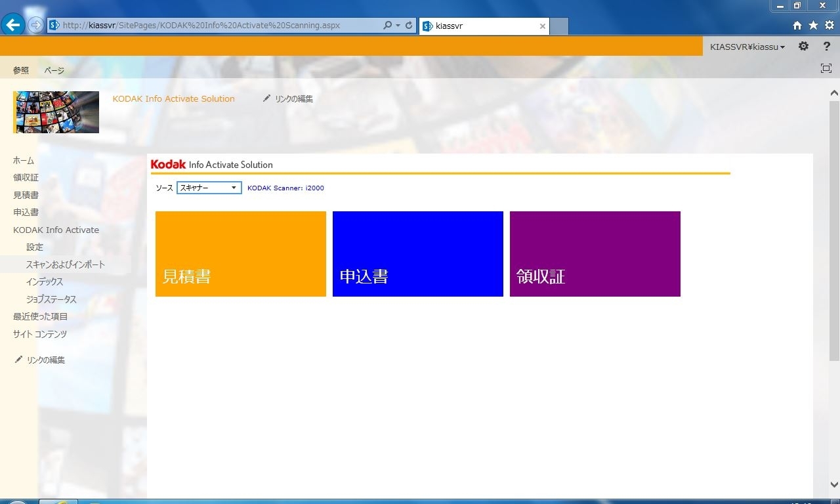Image resolution: width=840 pixels, height=504 pixels.
Task: Open the address bar dropdown arrow
Action: (x=398, y=26)
